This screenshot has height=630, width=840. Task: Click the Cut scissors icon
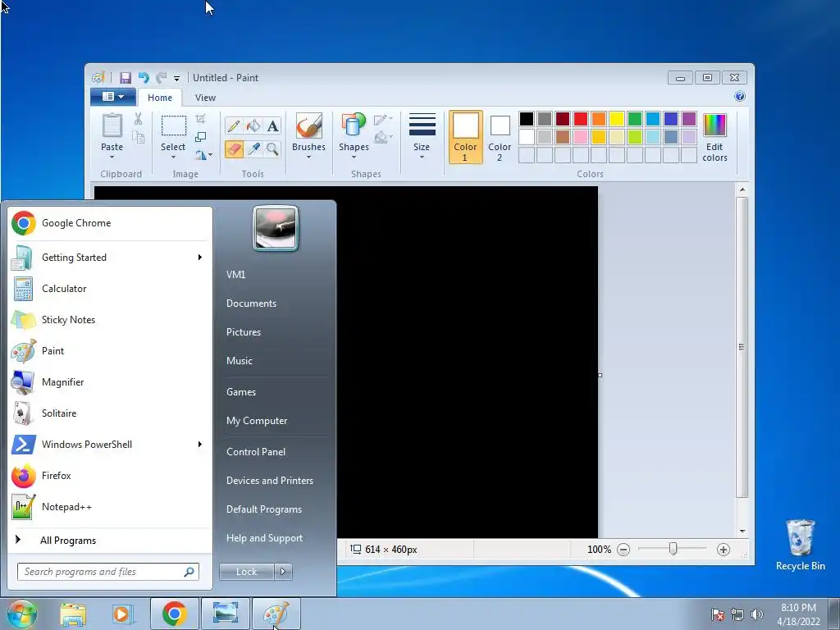[138, 119]
